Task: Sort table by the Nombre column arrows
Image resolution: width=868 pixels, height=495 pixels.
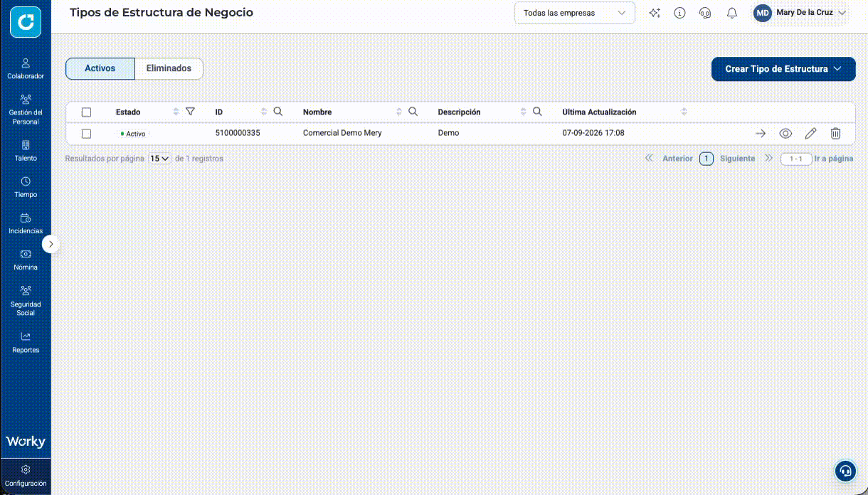Action: point(398,112)
